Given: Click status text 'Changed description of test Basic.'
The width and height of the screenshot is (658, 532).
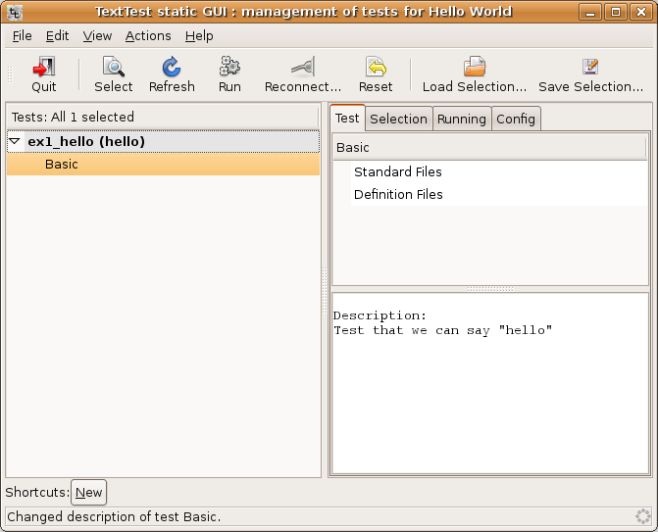Looking at the screenshot, I should click(114, 516).
